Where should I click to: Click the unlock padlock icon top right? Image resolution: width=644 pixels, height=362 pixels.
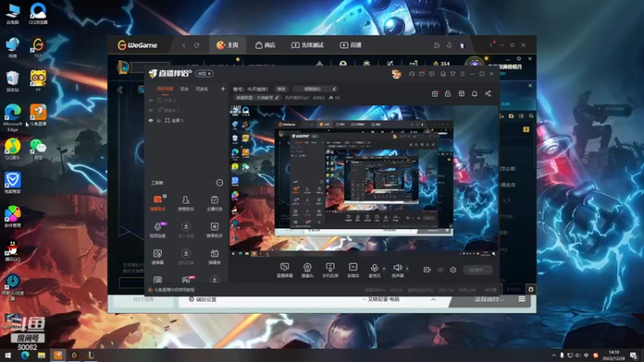(x=448, y=93)
